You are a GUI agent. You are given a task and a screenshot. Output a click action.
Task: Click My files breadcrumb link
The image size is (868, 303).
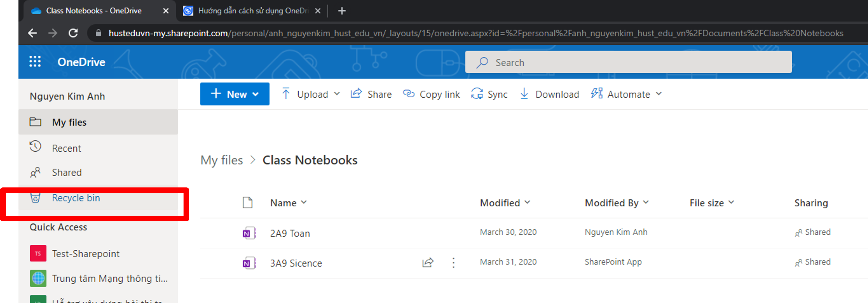click(x=221, y=160)
